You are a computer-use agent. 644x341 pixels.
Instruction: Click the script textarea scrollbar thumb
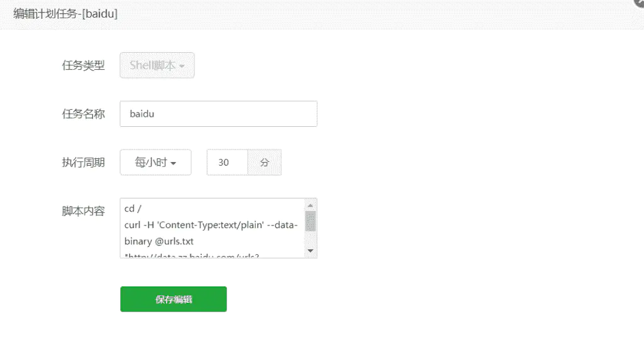[x=311, y=221]
